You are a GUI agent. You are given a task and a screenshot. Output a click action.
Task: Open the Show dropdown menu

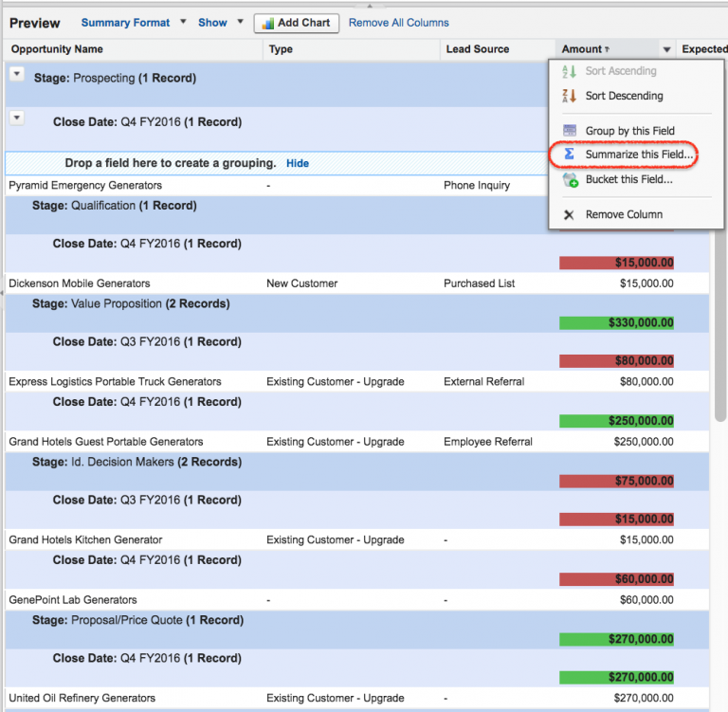point(240,23)
